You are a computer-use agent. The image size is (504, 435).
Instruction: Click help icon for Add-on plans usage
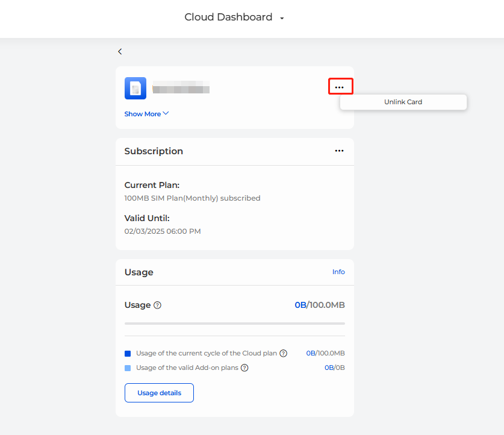245,368
